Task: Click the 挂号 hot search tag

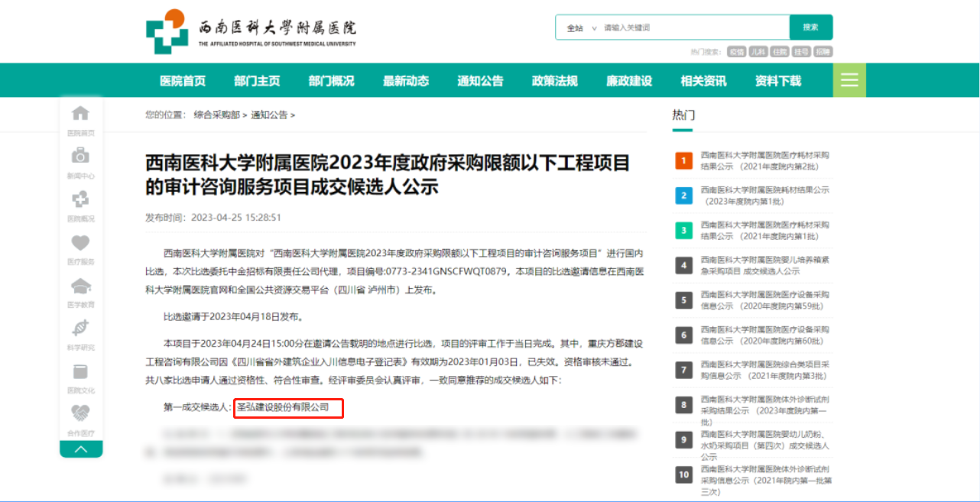Action: click(801, 52)
